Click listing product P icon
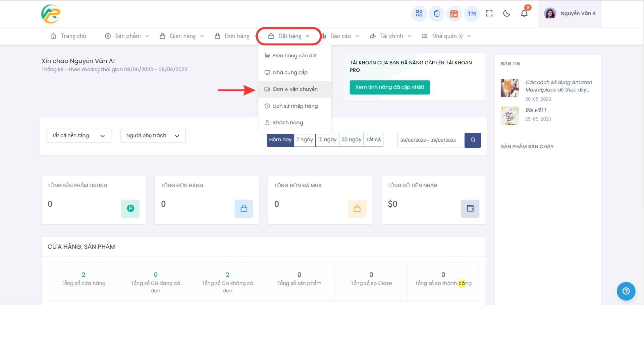The image size is (644, 362). (130, 208)
